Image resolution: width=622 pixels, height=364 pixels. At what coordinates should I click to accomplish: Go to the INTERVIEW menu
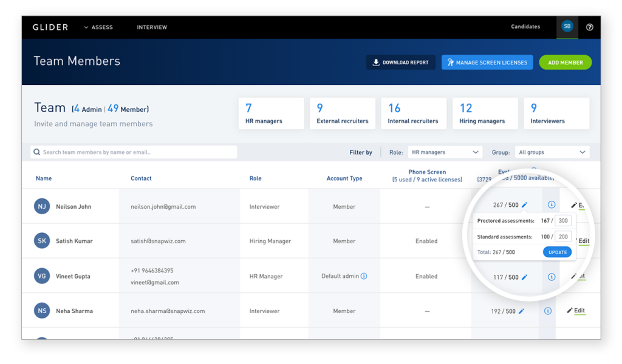(x=152, y=27)
